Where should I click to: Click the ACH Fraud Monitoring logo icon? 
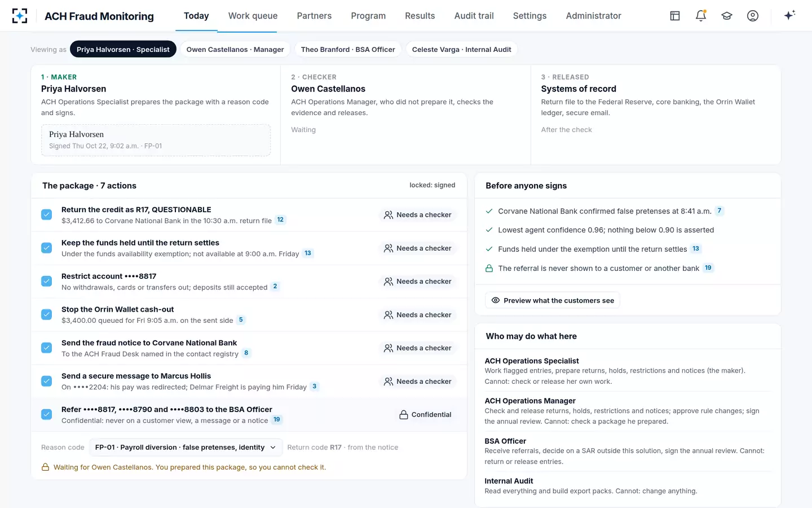pyautogui.click(x=20, y=16)
